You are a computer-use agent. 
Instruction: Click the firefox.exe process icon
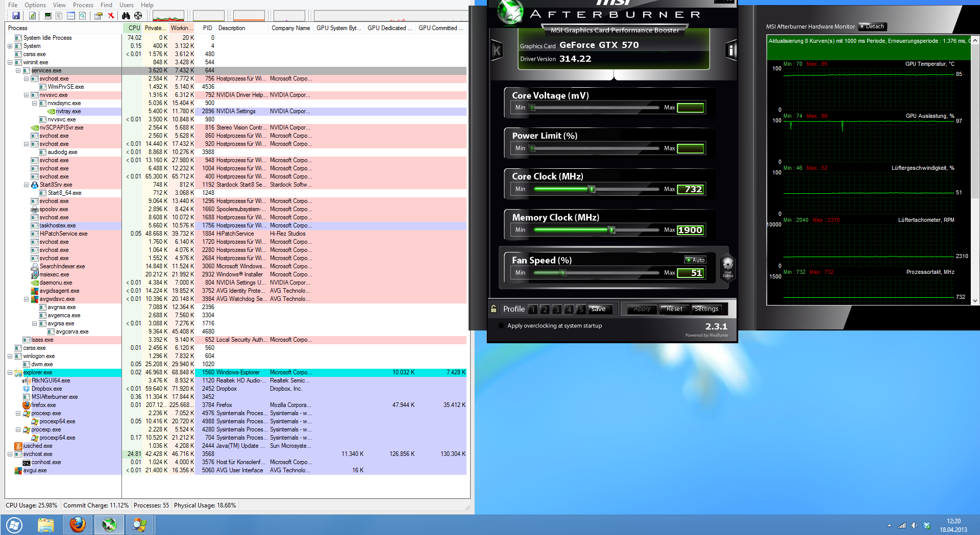[27, 405]
